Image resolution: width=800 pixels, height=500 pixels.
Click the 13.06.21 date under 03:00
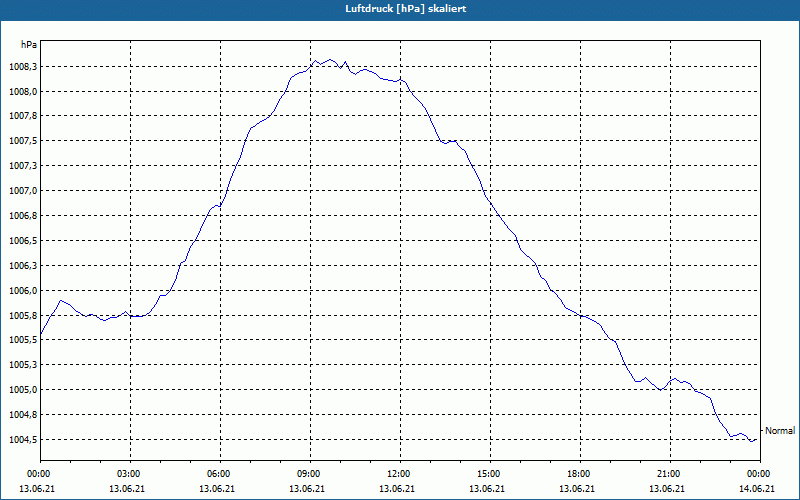coord(127,489)
